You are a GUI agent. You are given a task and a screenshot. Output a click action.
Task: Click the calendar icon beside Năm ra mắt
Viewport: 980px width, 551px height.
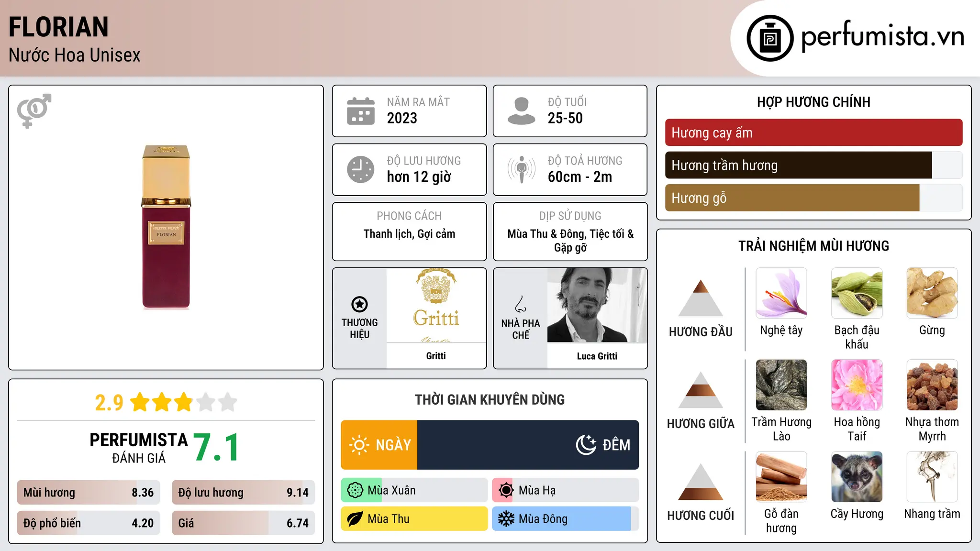point(361,111)
